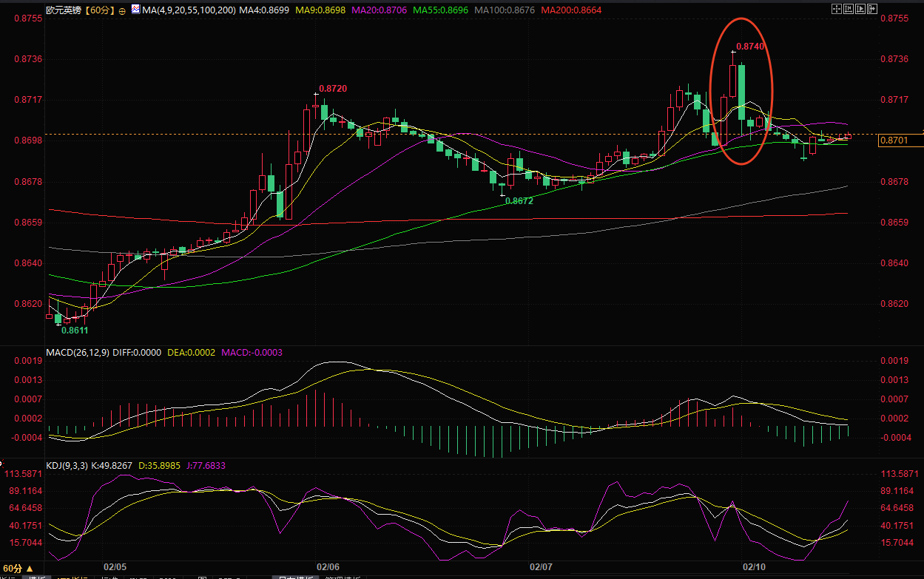Click the MA55 green legend value
The width and height of the screenshot is (924, 579).
click(x=439, y=10)
